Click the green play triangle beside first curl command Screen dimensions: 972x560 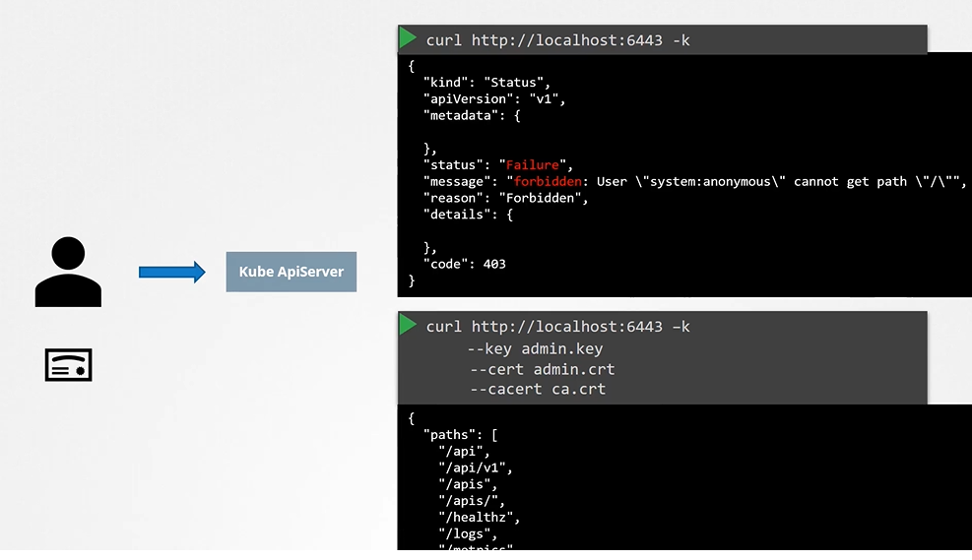coord(408,38)
